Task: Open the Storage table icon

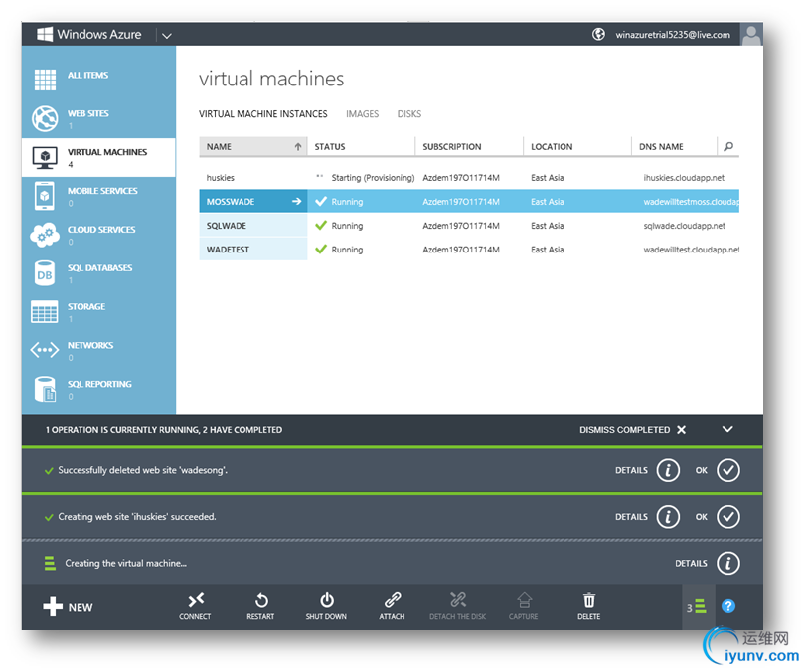Action: click(45, 311)
